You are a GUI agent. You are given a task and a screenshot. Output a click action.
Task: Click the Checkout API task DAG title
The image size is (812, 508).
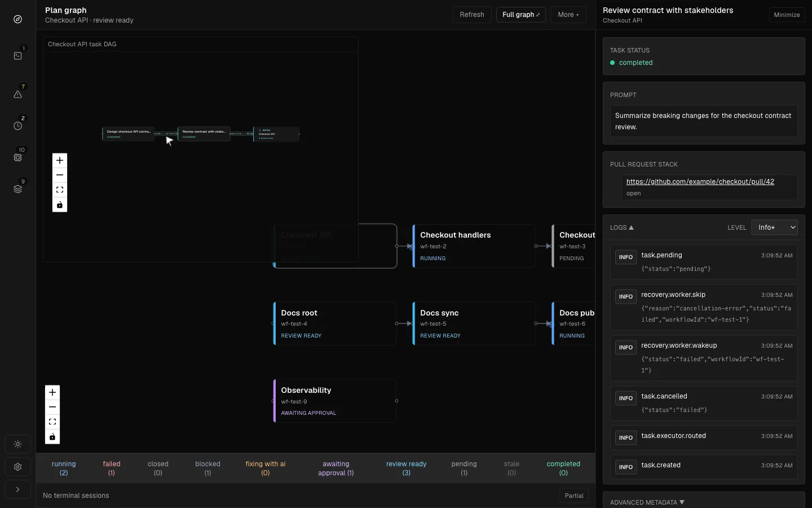pyautogui.click(x=82, y=44)
